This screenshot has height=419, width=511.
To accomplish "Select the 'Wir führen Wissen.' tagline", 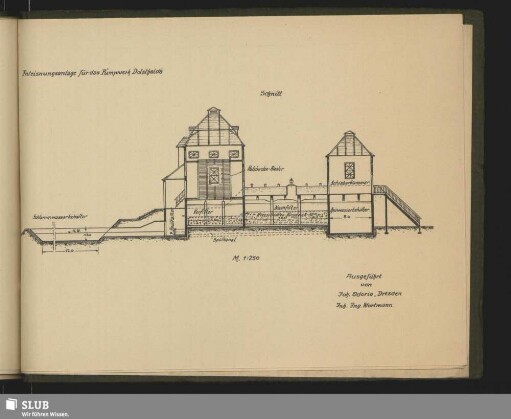I will click(x=45, y=414).
